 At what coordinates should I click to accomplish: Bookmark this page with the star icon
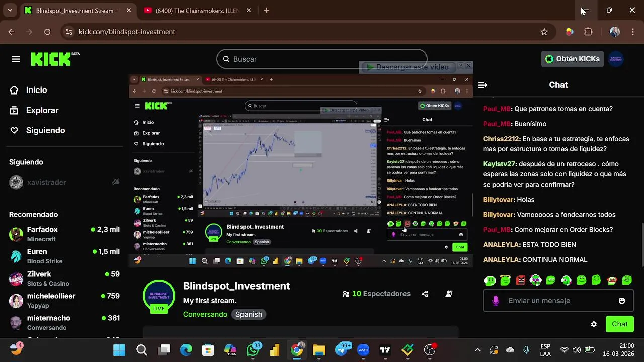[544, 32]
